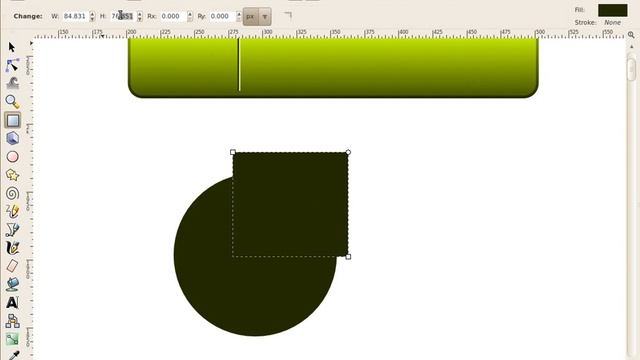Click the rectangle's top-right round corner handle

click(348, 152)
